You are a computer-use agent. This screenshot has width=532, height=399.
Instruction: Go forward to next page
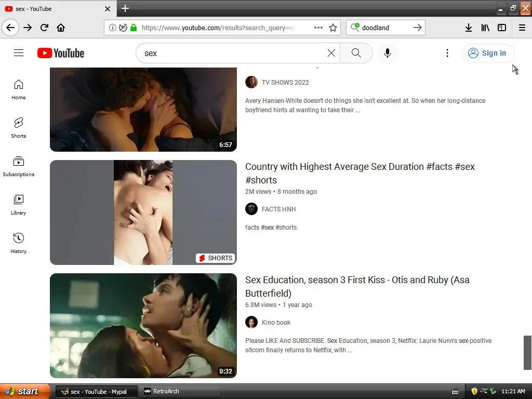pyautogui.click(x=28, y=28)
